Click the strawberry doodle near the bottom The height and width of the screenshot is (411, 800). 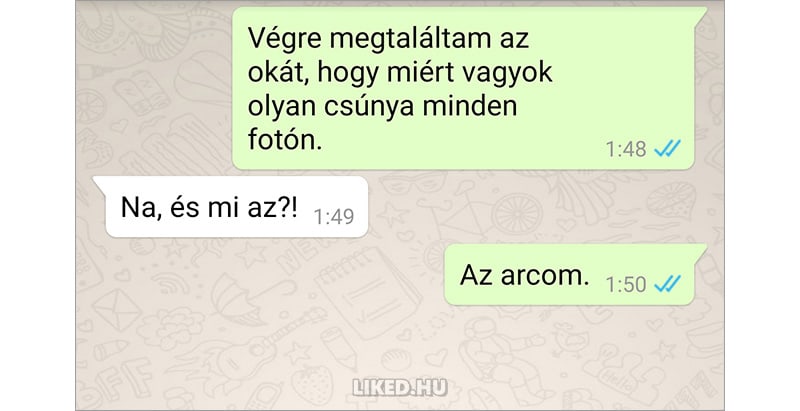click(x=313, y=387)
